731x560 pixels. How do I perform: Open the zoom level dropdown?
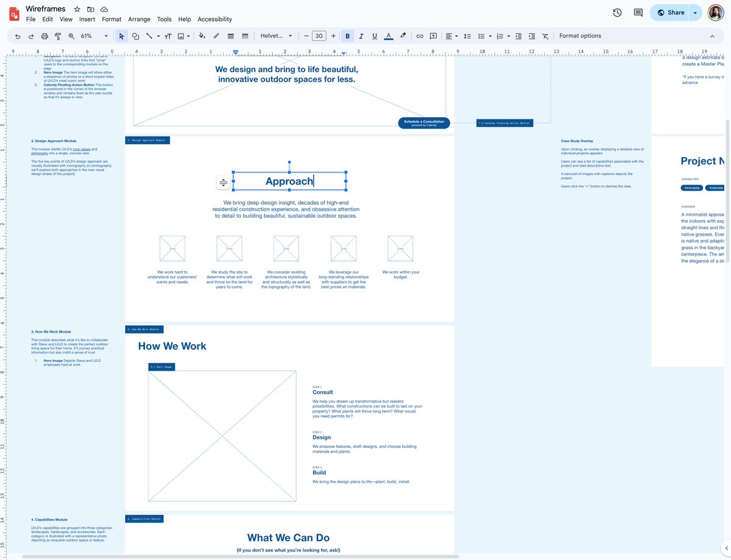[x=105, y=35]
